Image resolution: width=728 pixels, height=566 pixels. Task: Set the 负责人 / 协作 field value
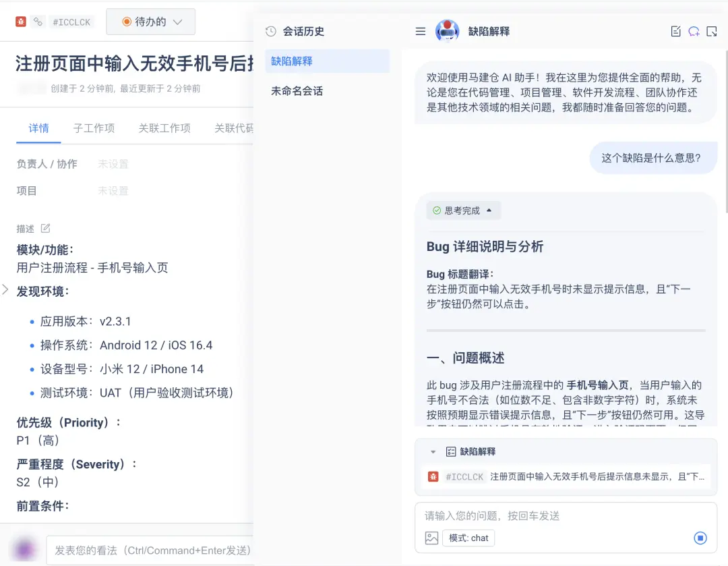click(113, 164)
